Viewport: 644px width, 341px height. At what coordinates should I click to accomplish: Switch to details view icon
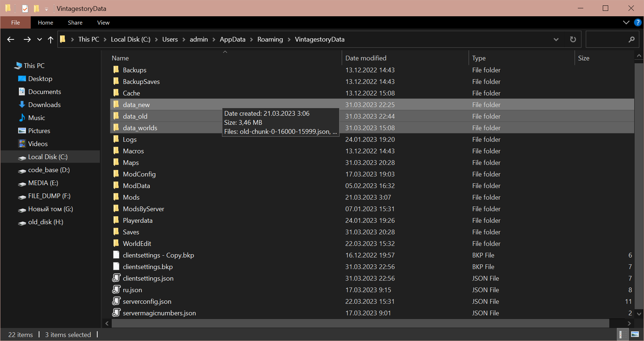point(621,334)
